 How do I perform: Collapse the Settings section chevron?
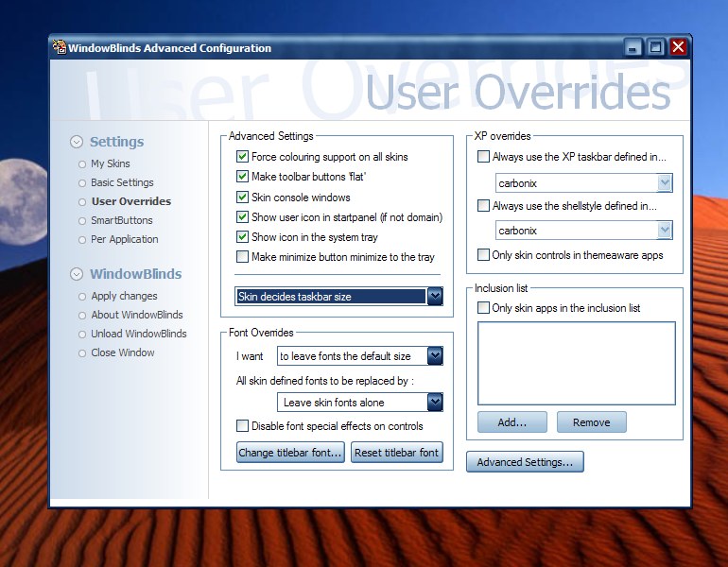[x=77, y=142]
